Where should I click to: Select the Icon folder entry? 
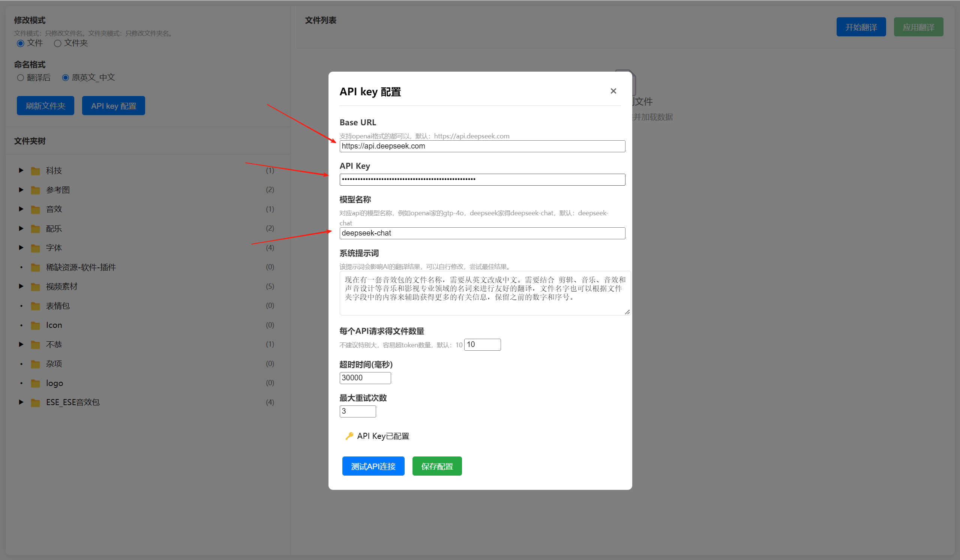[x=54, y=325]
